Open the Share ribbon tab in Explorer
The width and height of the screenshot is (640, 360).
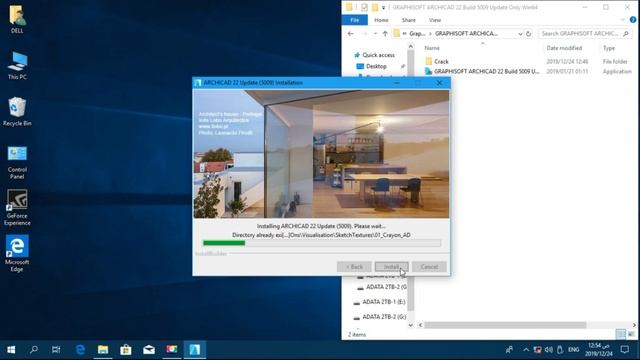pyautogui.click(x=409, y=20)
